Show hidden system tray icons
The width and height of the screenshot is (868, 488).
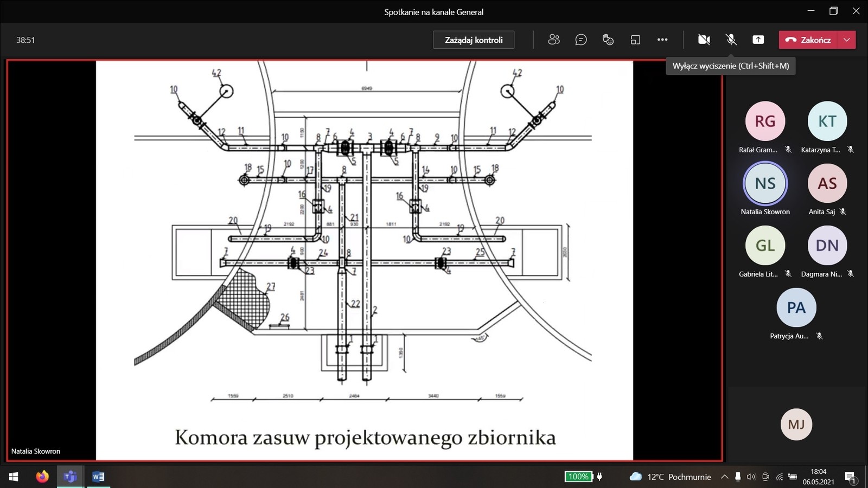724,477
